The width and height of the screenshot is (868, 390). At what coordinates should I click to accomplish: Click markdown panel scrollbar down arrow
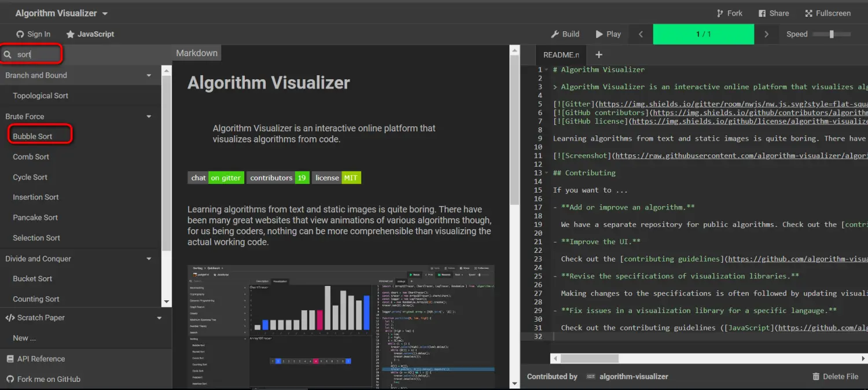(x=514, y=383)
